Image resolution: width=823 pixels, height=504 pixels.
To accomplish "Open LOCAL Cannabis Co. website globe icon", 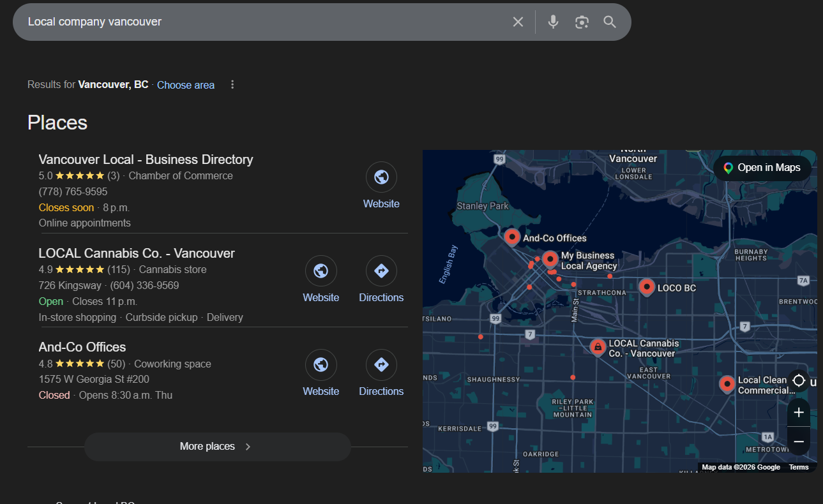I will click(321, 271).
